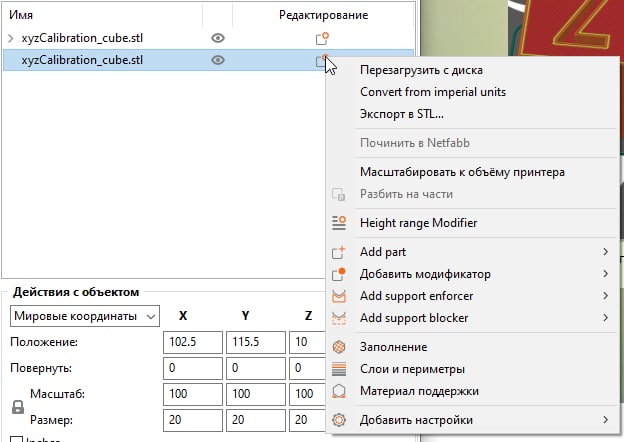
Task: Click Положение Z field 10
Action: click(307, 342)
